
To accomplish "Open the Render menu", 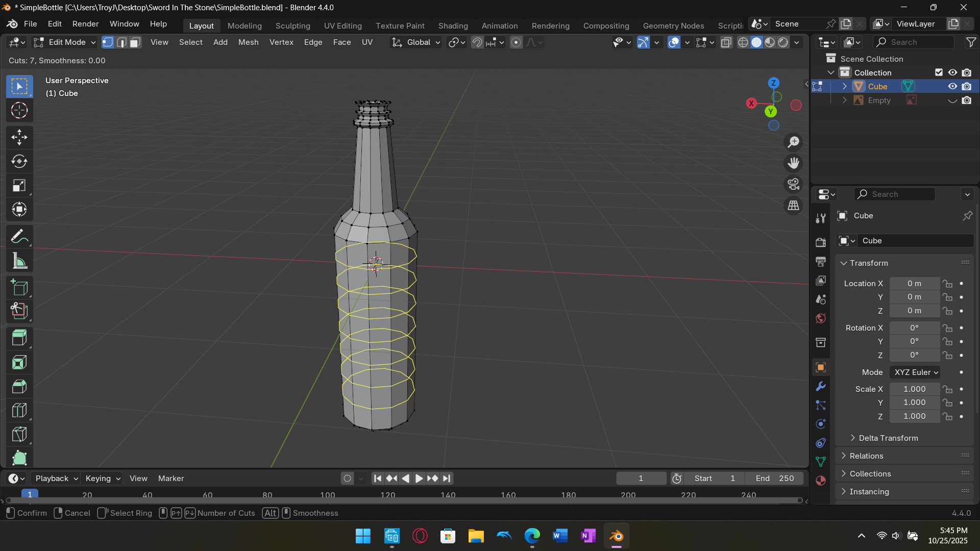I will click(x=85, y=24).
